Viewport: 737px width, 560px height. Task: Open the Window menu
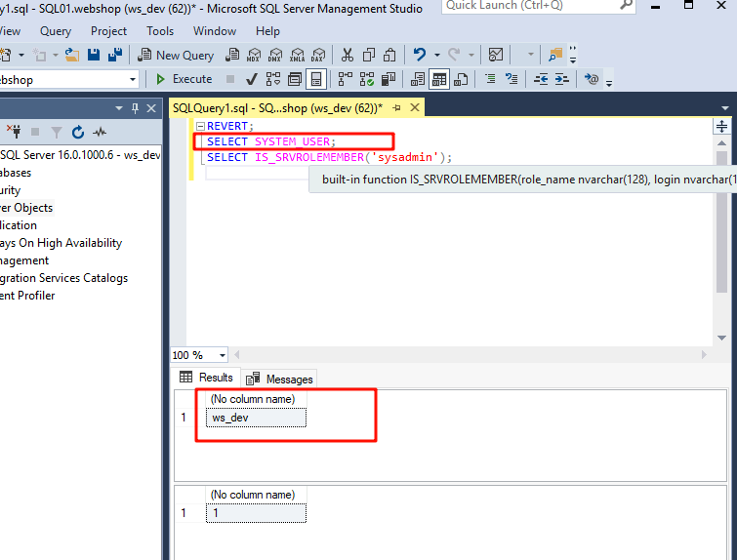215,31
